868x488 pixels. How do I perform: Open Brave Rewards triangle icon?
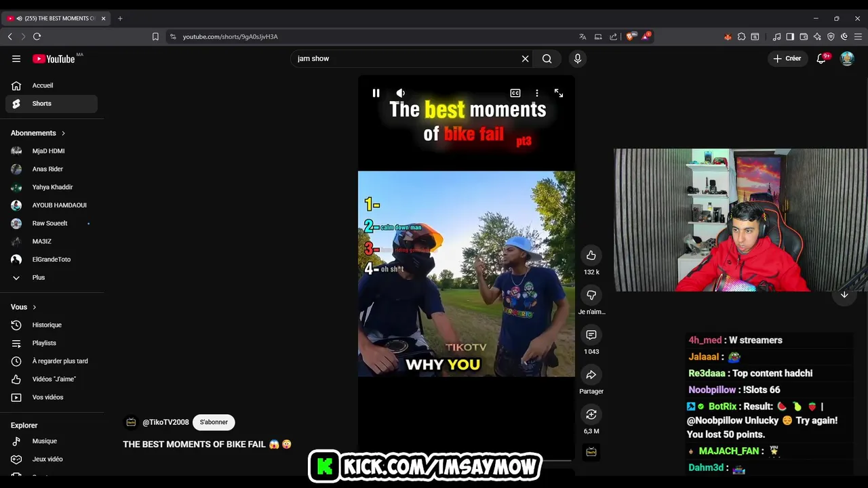pyautogui.click(x=646, y=37)
